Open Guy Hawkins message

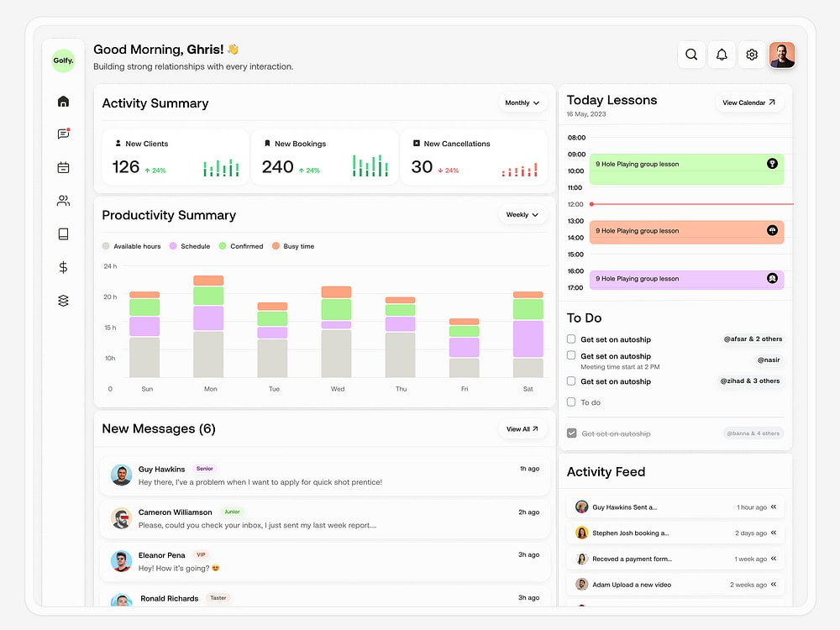(x=324, y=475)
